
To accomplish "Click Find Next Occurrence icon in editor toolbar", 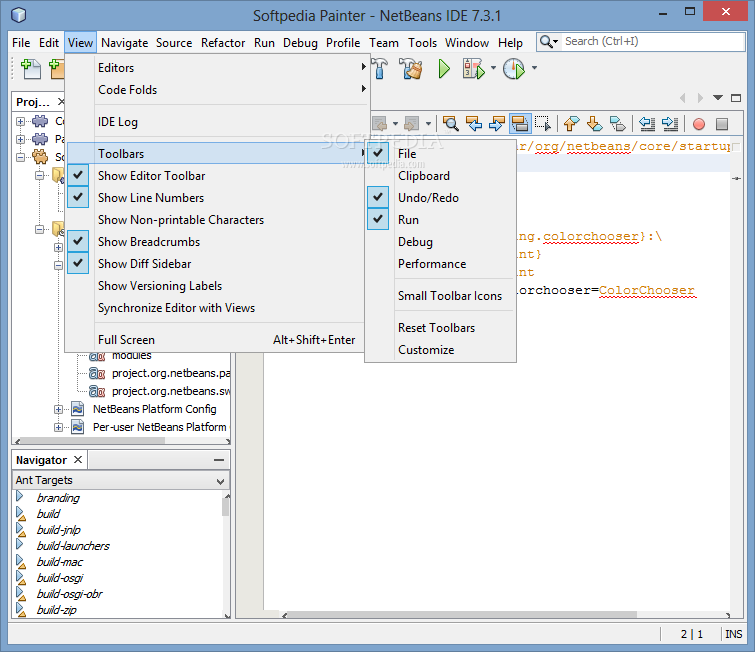I will [497, 124].
